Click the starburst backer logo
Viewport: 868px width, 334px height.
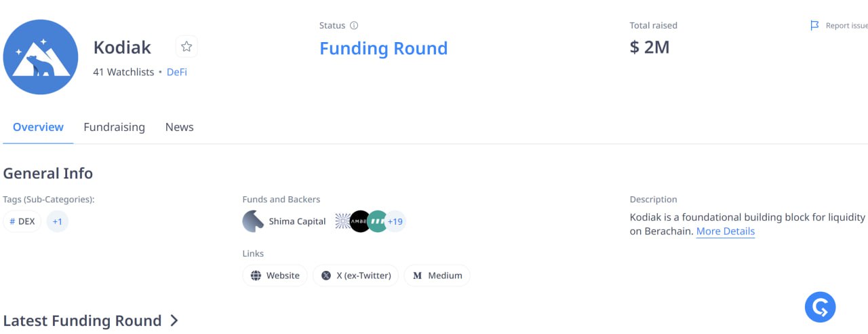[x=342, y=221]
